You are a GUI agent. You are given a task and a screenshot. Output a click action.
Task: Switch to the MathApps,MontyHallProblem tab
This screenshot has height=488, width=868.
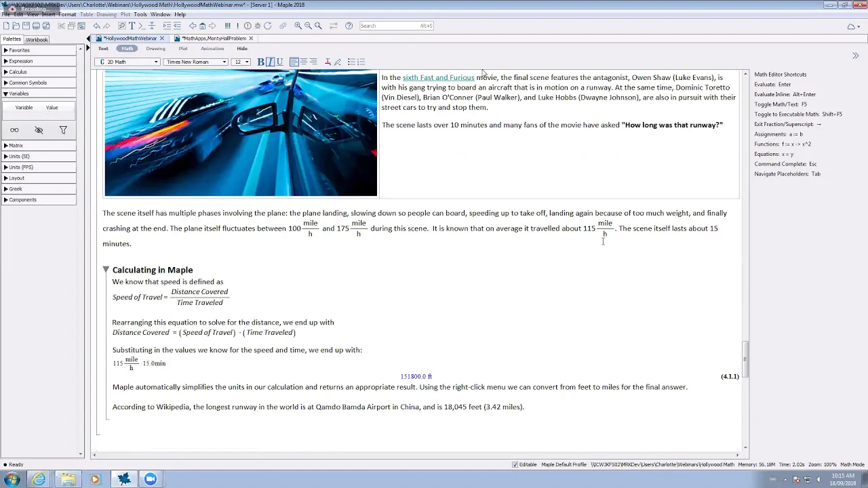[x=214, y=39]
